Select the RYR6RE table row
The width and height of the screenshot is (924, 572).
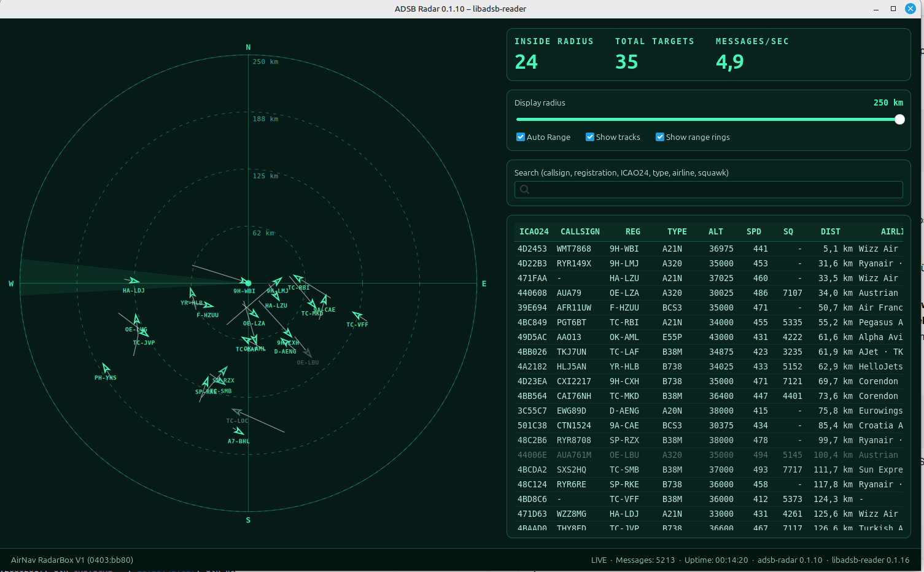click(x=709, y=484)
